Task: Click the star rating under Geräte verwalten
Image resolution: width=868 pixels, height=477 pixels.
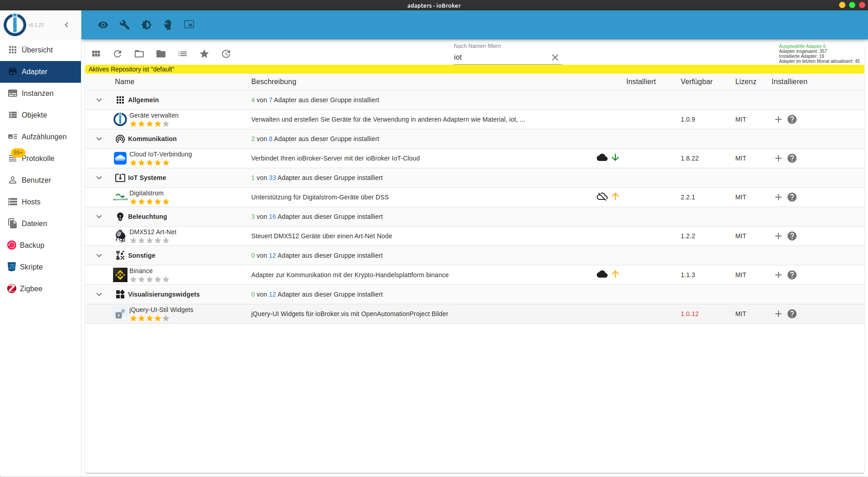Action: (150, 124)
